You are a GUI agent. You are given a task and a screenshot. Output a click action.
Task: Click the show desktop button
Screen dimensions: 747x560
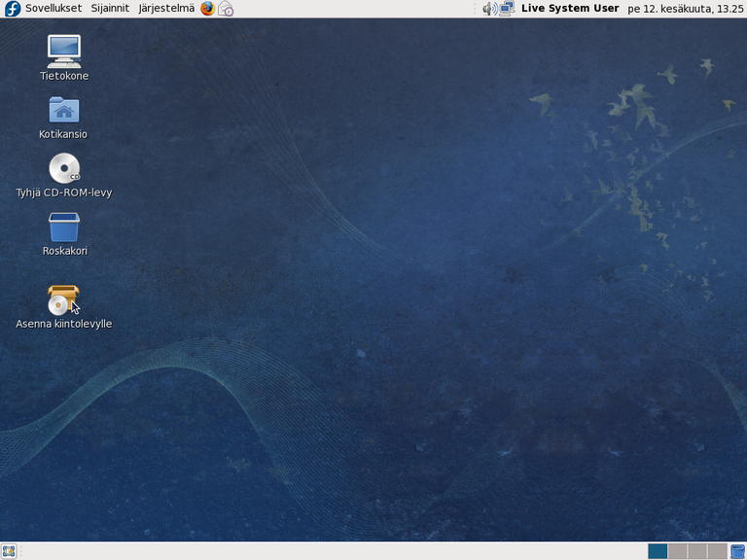pyautogui.click(x=9, y=551)
